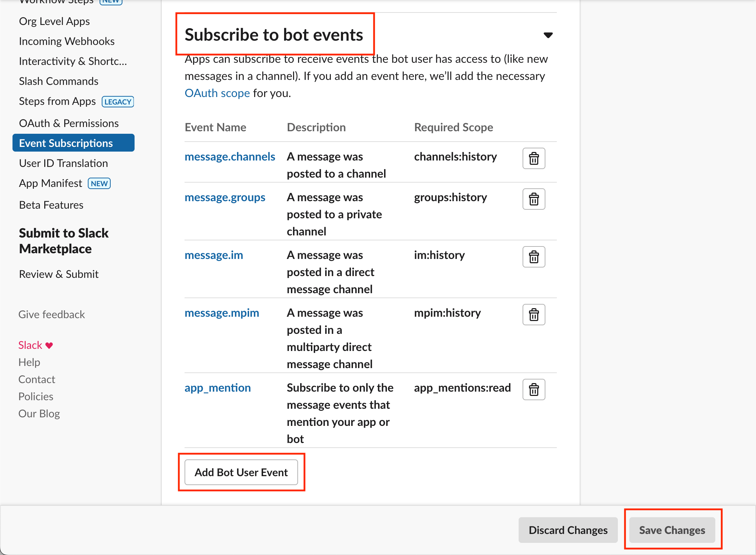The width and height of the screenshot is (756, 555).
Task: Click the Slack heart icon
Action: click(49, 345)
